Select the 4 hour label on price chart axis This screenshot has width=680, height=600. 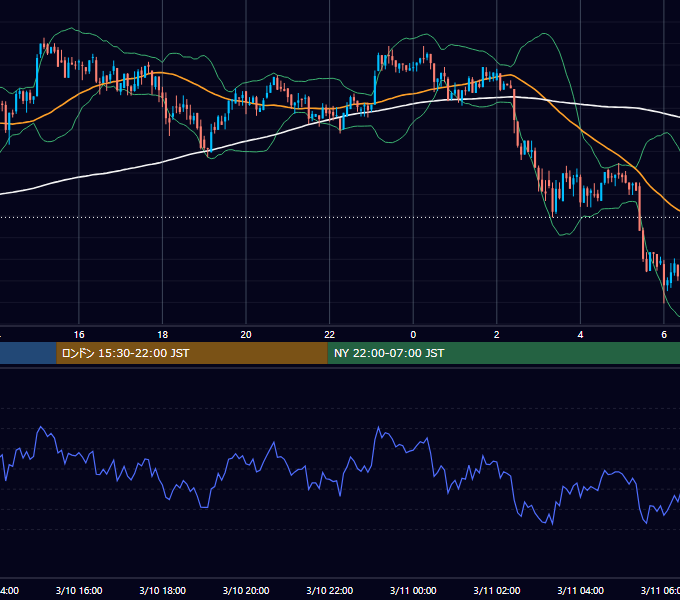(x=580, y=335)
